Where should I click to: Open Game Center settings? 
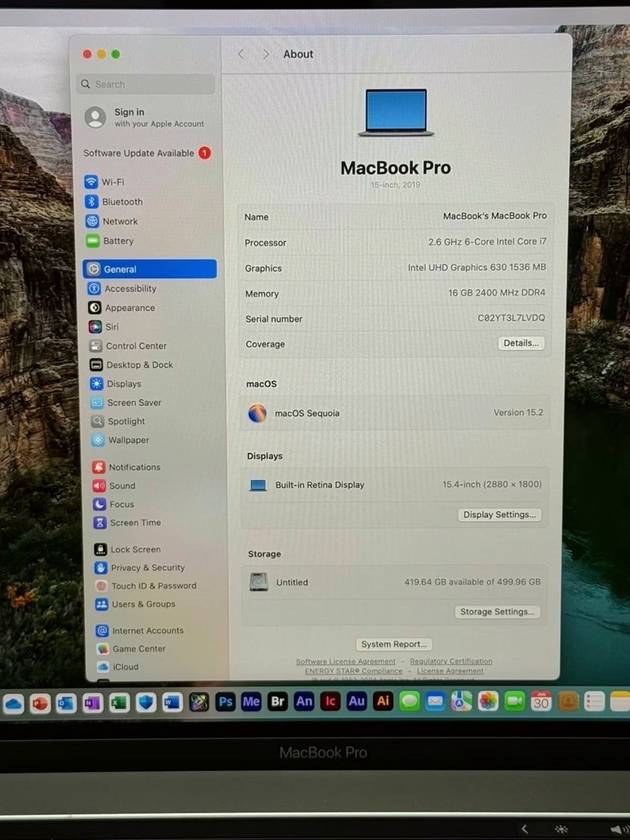click(x=131, y=649)
